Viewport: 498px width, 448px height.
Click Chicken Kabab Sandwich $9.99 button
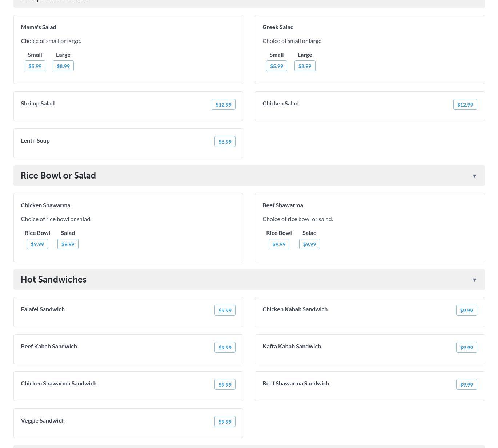466,311
